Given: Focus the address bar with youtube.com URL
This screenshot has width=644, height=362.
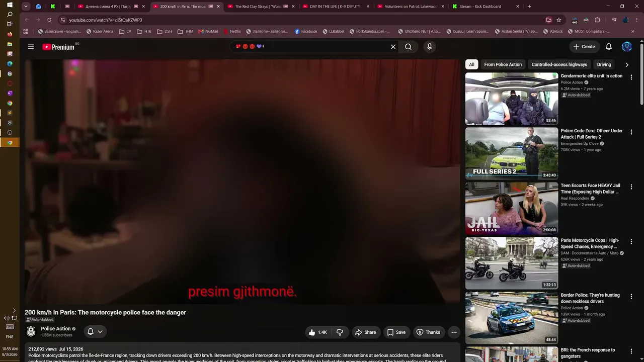Looking at the screenshot, I should pyautogui.click(x=302, y=20).
